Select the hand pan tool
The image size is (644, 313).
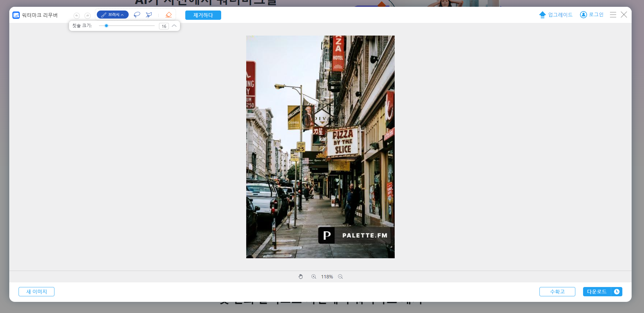301,277
